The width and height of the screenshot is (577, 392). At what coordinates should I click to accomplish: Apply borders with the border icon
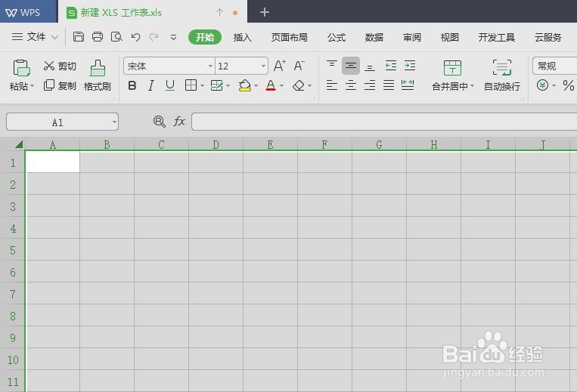pos(191,85)
